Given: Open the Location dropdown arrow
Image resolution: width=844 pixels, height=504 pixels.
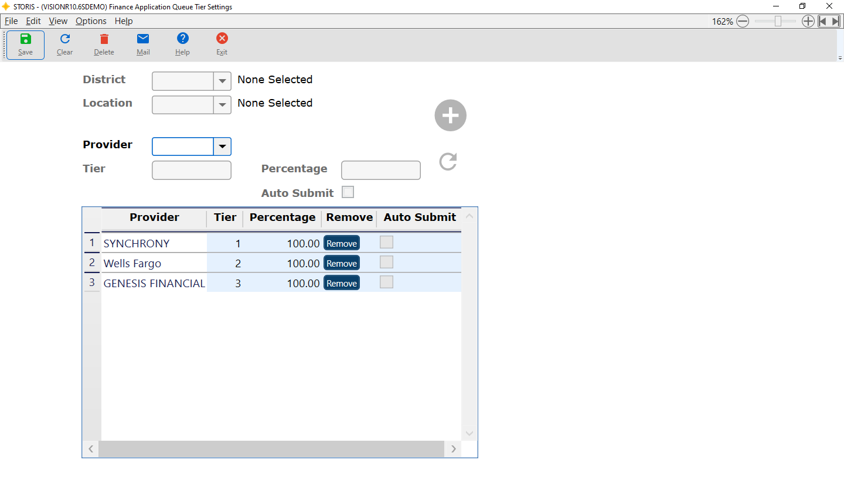Looking at the screenshot, I should coord(222,105).
